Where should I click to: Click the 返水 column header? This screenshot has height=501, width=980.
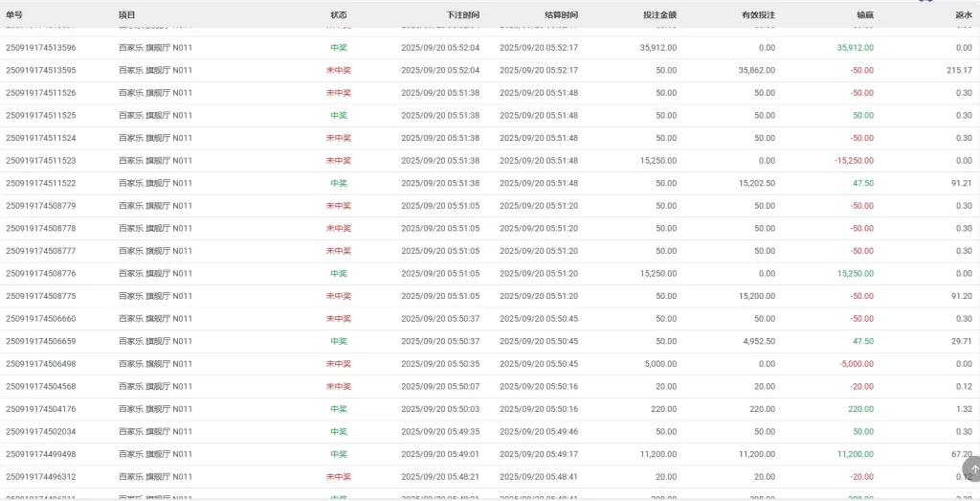[963, 15]
